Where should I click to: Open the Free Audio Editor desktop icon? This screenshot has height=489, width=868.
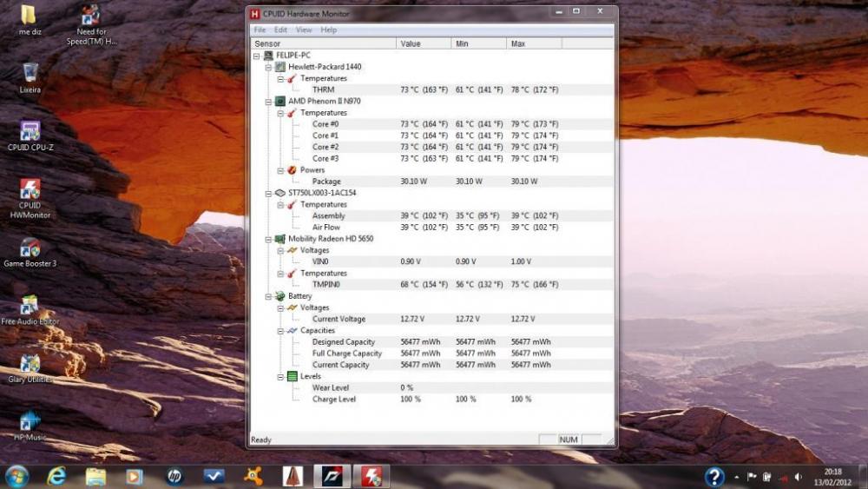pos(30,306)
